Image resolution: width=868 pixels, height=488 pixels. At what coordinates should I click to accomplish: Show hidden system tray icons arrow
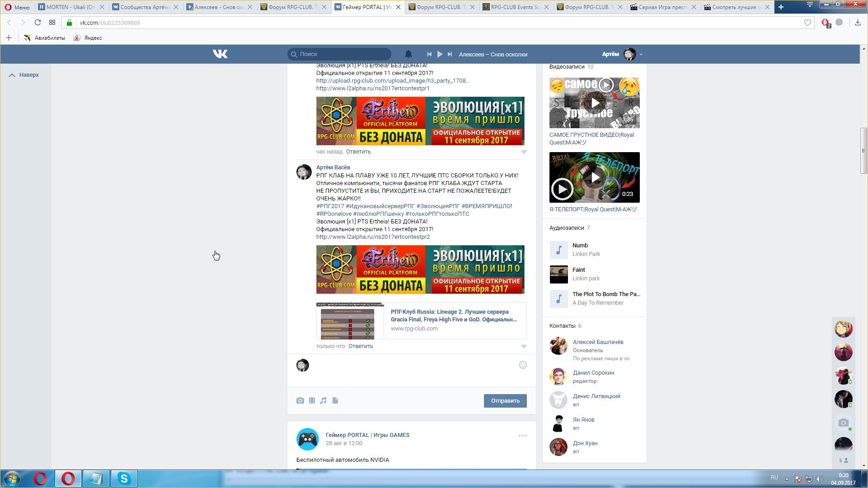click(787, 479)
